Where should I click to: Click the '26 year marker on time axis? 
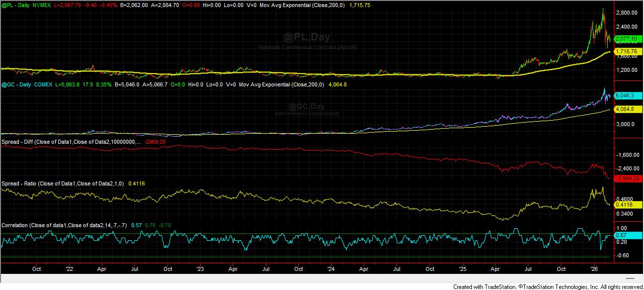(x=594, y=268)
